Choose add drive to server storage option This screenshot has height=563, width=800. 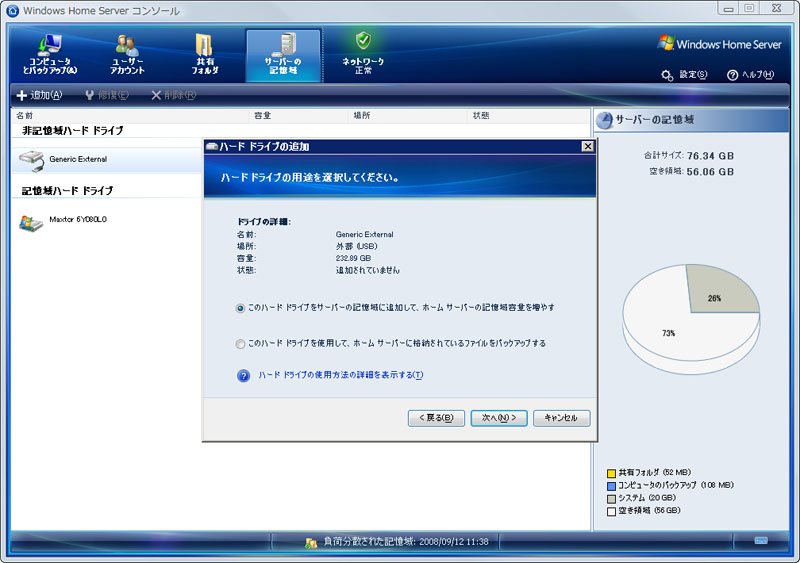click(x=240, y=308)
